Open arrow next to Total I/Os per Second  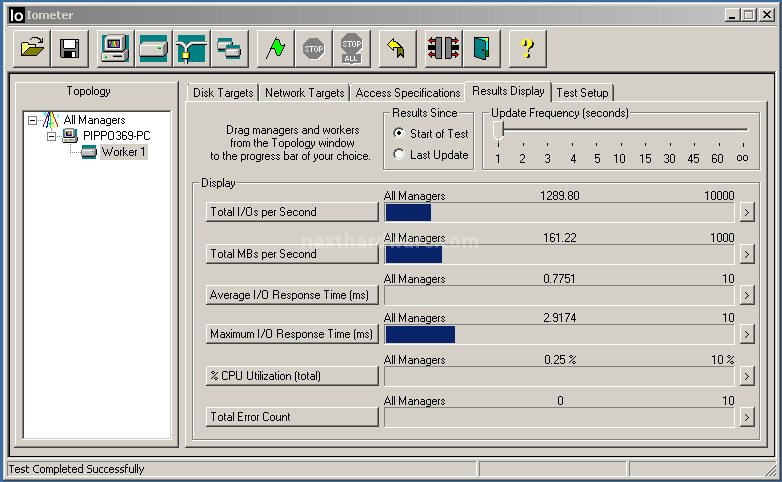point(747,212)
